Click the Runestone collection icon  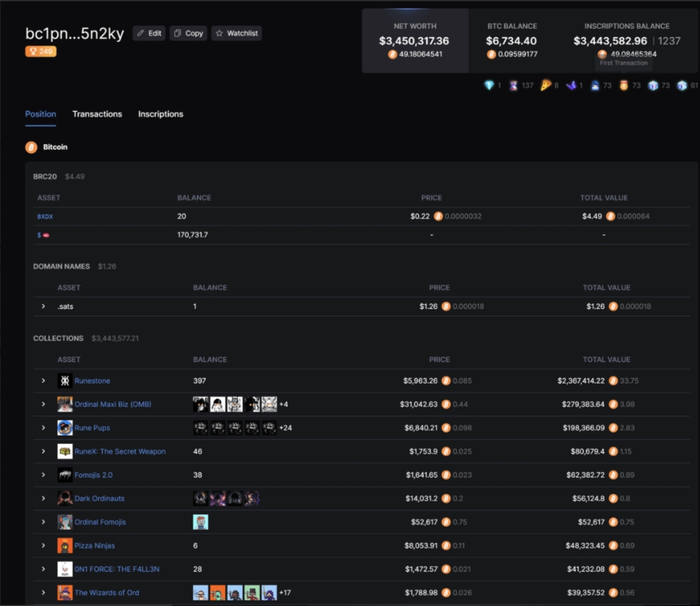coord(64,381)
